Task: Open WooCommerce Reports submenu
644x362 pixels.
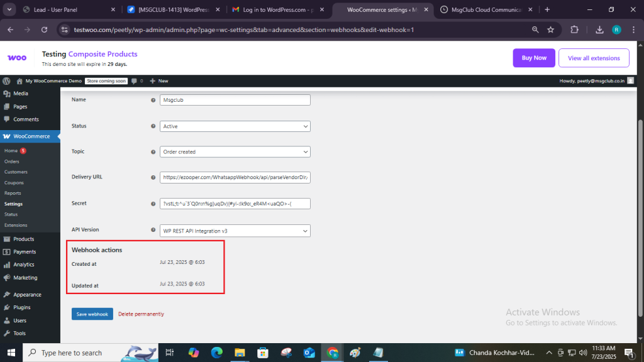Action: (x=13, y=194)
